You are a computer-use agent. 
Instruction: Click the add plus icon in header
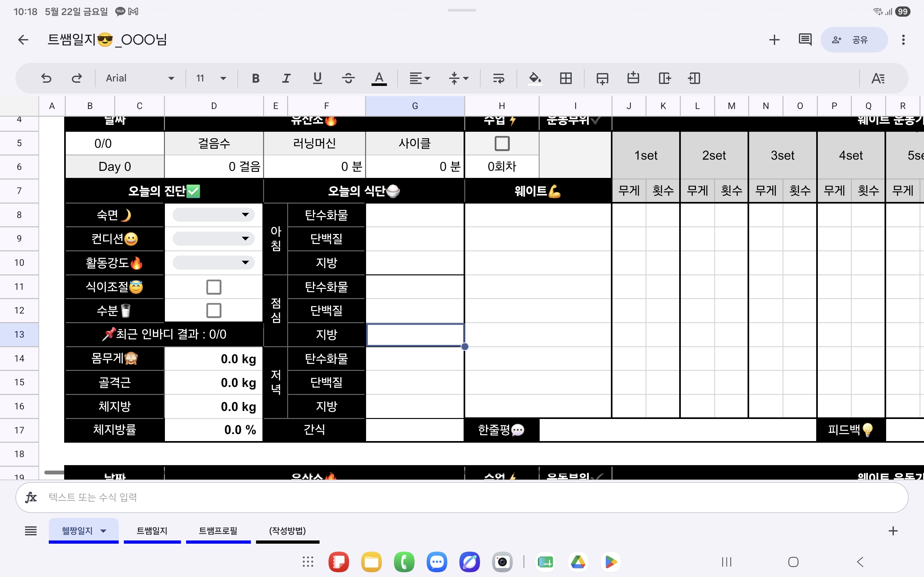click(x=774, y=40)
